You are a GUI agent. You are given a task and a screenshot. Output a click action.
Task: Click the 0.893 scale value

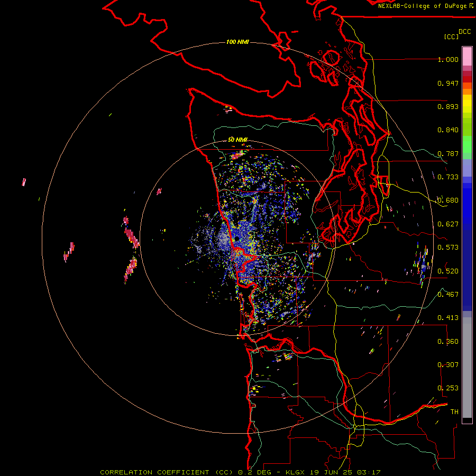point(448,106)
